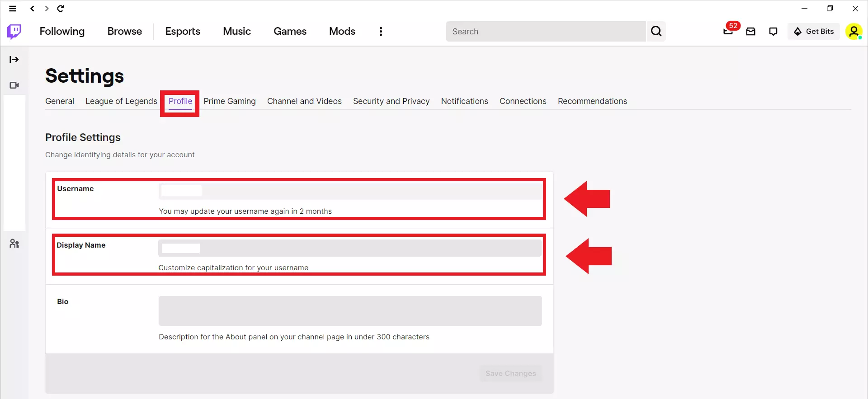Open the Connections settings tab
Screen dimensions: 868x399
tap(523, 101)
